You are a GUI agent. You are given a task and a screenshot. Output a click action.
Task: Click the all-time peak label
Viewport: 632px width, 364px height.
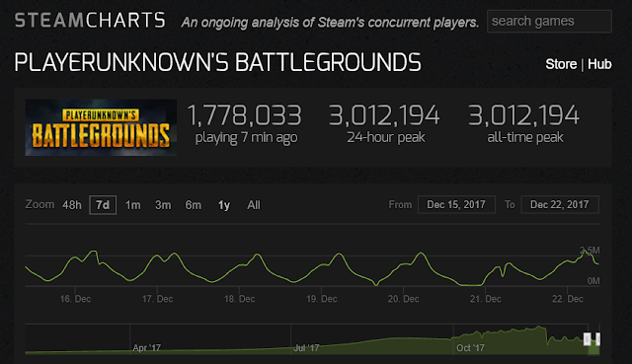click(525, 138)
